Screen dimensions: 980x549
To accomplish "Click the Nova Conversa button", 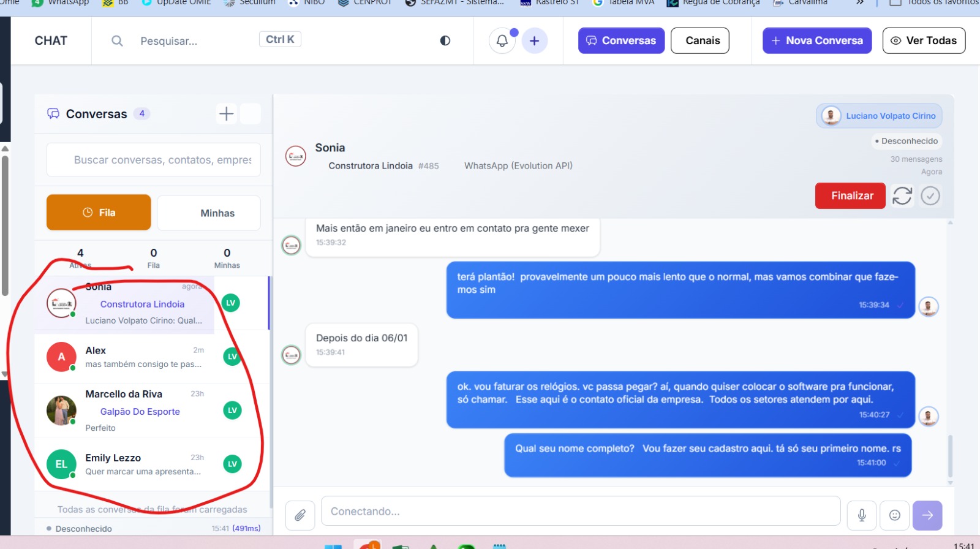I will pos(816,41).
